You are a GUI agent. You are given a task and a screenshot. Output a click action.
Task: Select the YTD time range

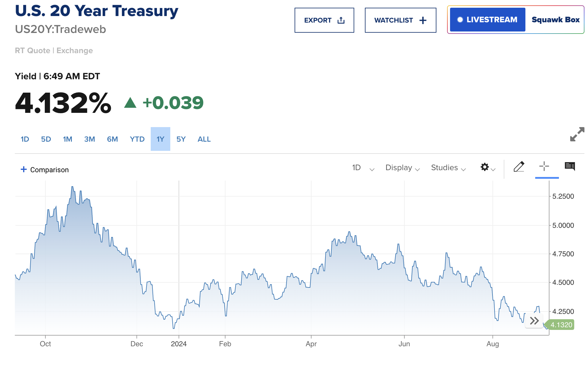point(137,139)
